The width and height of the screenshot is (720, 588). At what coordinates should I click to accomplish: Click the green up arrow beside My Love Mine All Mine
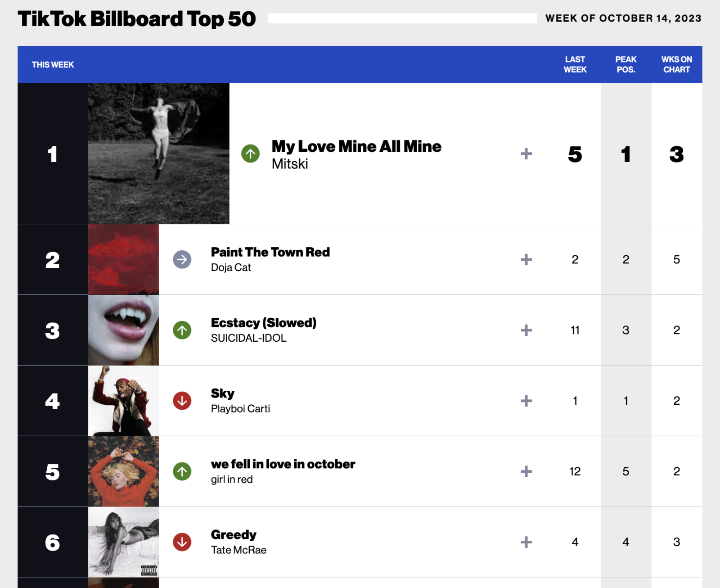point(251,153)
